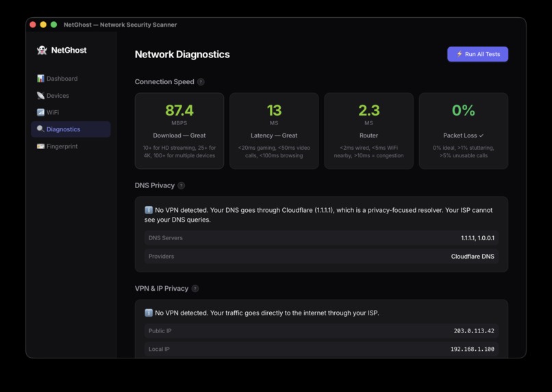The height and width of the screenshot is (392, 552).
Task: Click DNS server value 1.1.1.1, 1.0.0.1
Action: (x=478, y=238)
